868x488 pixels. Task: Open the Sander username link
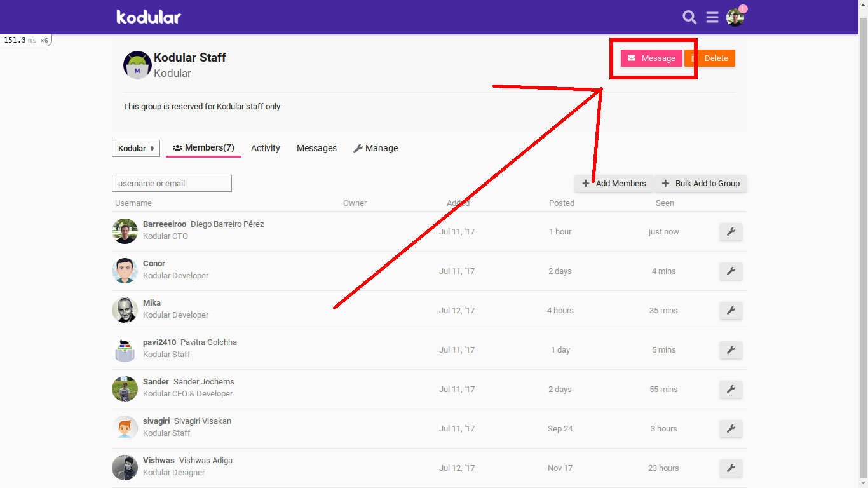(x=156, y=382)
